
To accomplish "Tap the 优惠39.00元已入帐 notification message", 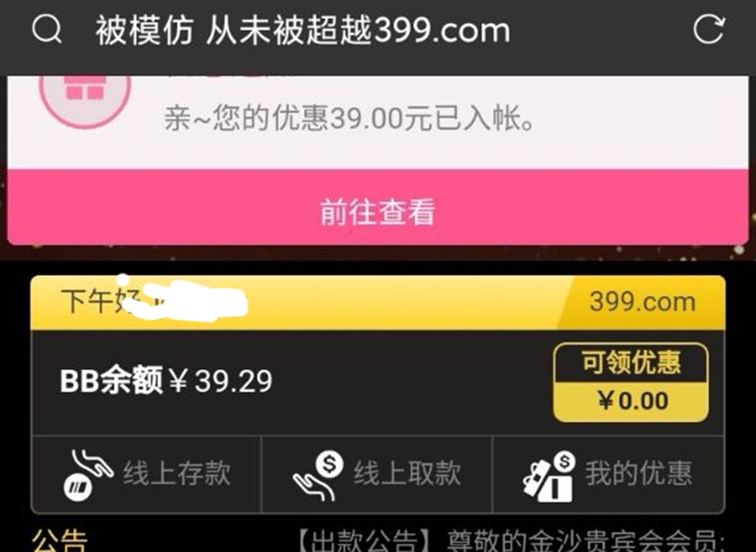I will 349,118.
